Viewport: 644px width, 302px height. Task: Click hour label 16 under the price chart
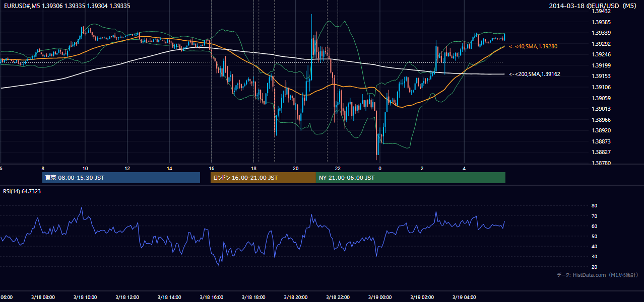tap(212, 169)
